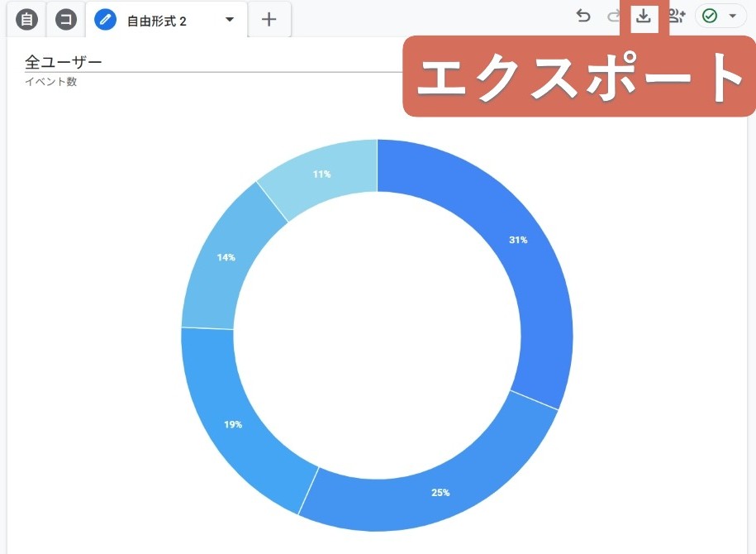Click the green checkmark status icon

coord(709,16)
